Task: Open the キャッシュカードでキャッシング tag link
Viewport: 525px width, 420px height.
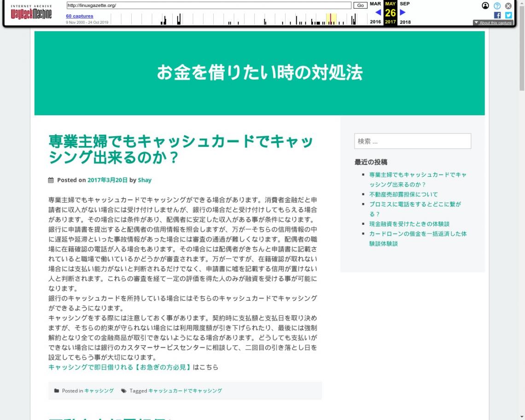Action: coord(185,391)
